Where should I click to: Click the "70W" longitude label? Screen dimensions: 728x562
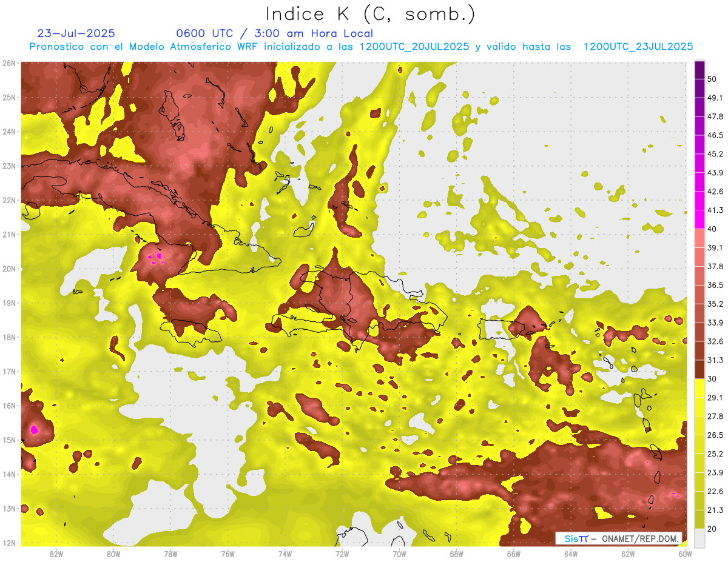pos(399,554)
